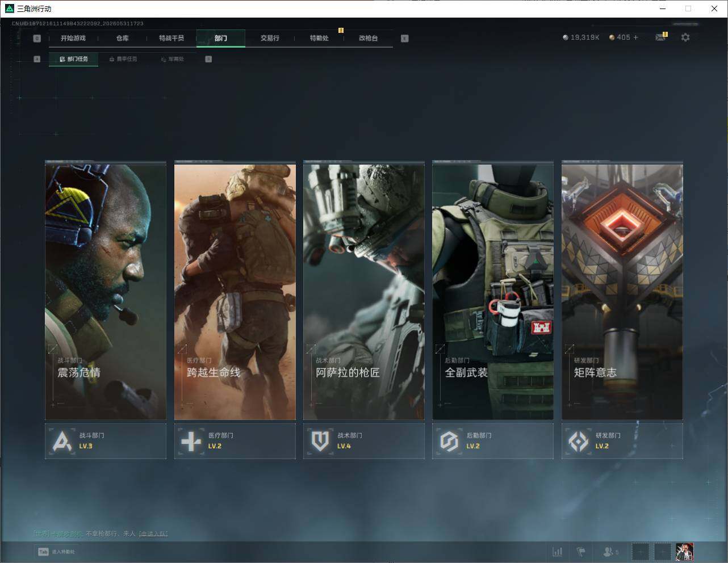Close the 三角洲行动 window
This screenshot has height=563, width=728.
pos(714,9)
